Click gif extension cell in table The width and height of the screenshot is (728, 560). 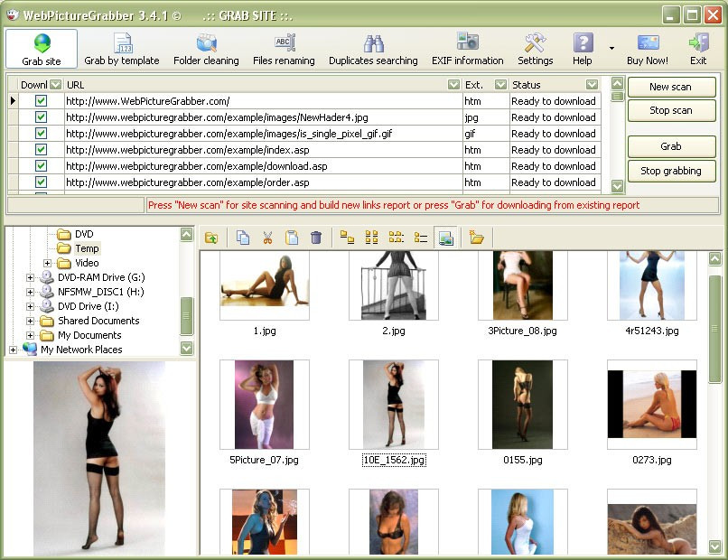[x=486, y=134]
